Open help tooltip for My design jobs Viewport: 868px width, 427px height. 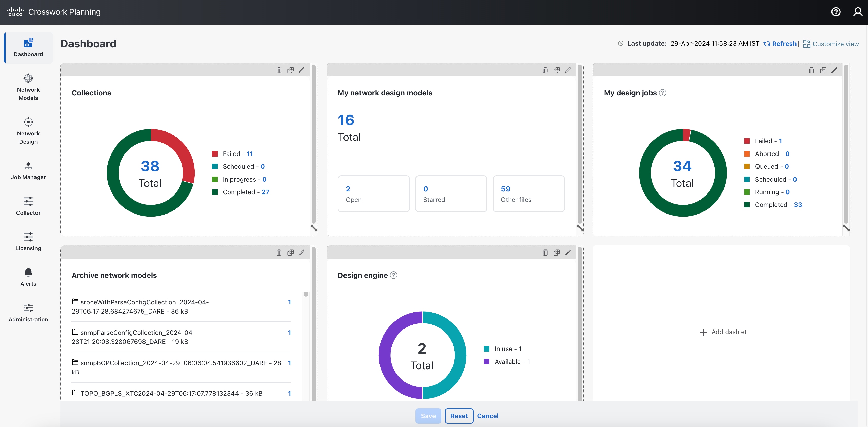[662, 93]
